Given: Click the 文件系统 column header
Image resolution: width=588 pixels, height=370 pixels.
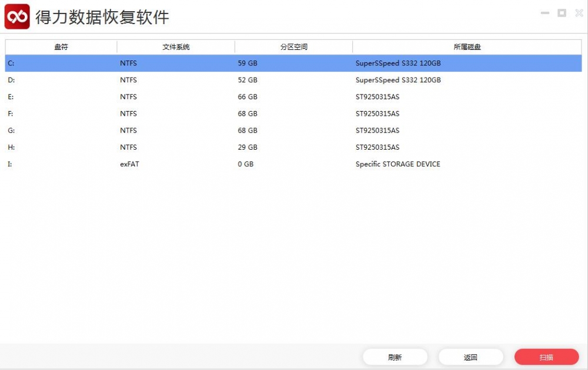Looking at the screenshot, I should tap(175, 46).
